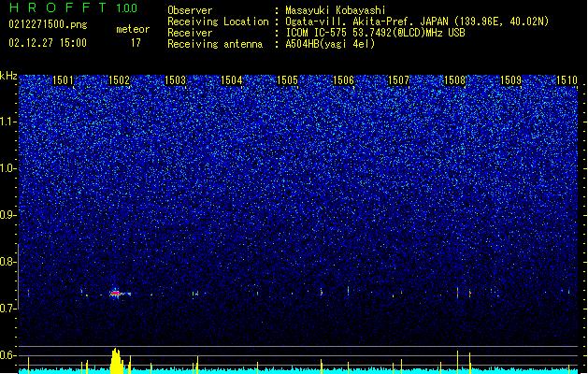
Task: Click the 0.8 frequency axis label
Action: [8, 262]
